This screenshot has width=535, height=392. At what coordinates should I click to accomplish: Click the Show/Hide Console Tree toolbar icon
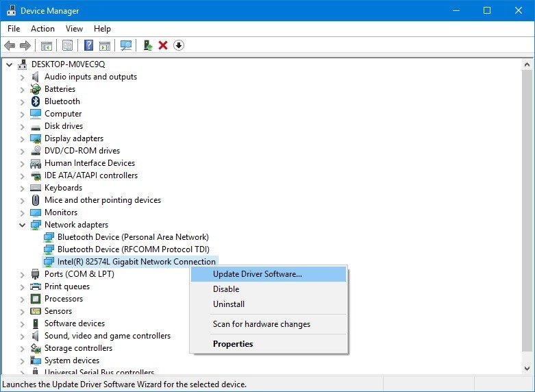[47, 46]
